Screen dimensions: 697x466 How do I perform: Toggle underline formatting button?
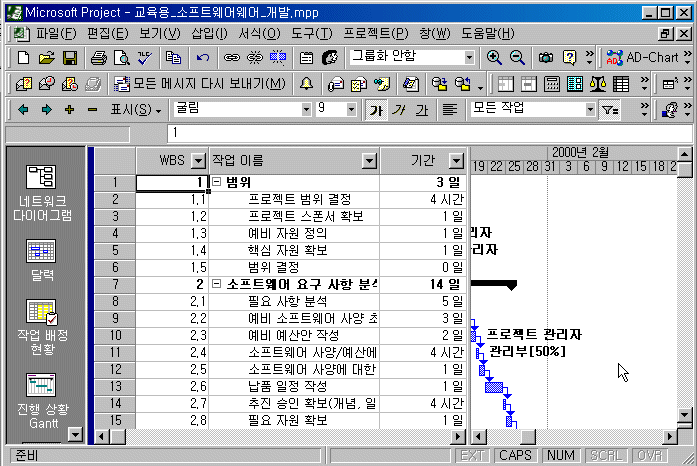pos(422,109)
